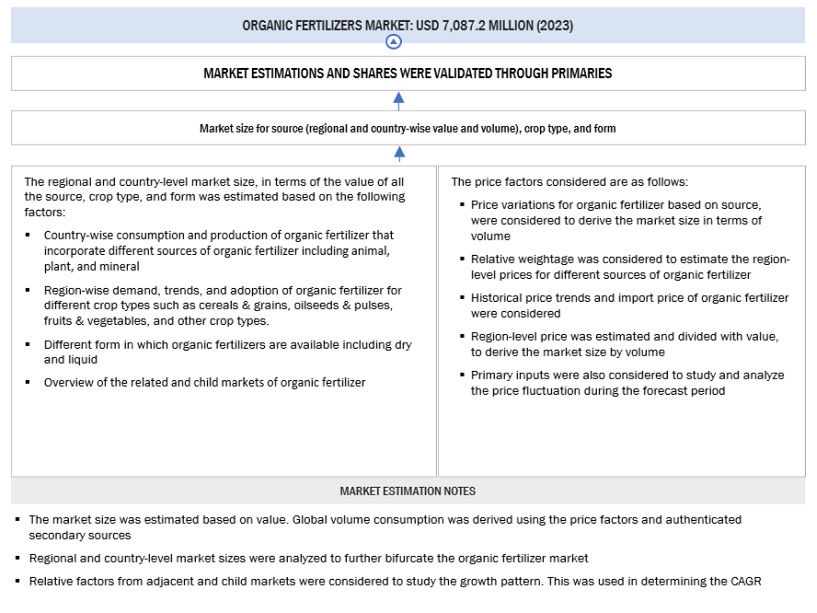Screen dimensions: 817x613
Task: Click the Historical price trends and import price bullet
Action: pyautogui.click(x=629, y=305)
